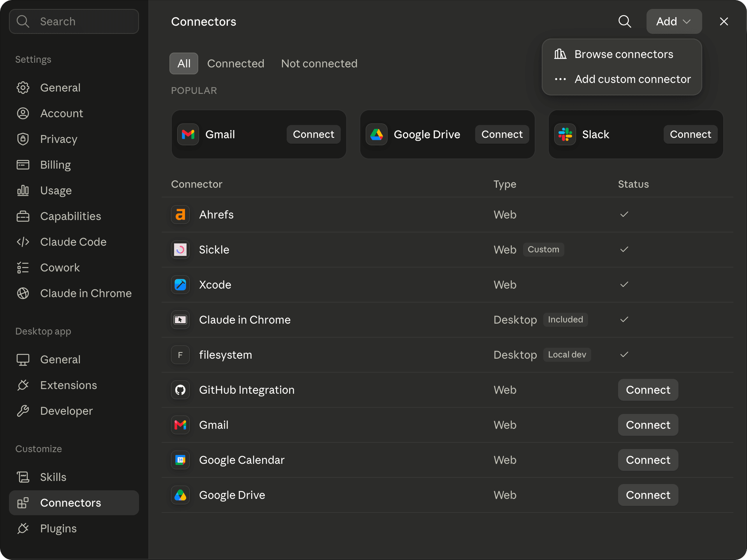Switch to the All filter tab
The image size is (747, 560).
(184, 63)
